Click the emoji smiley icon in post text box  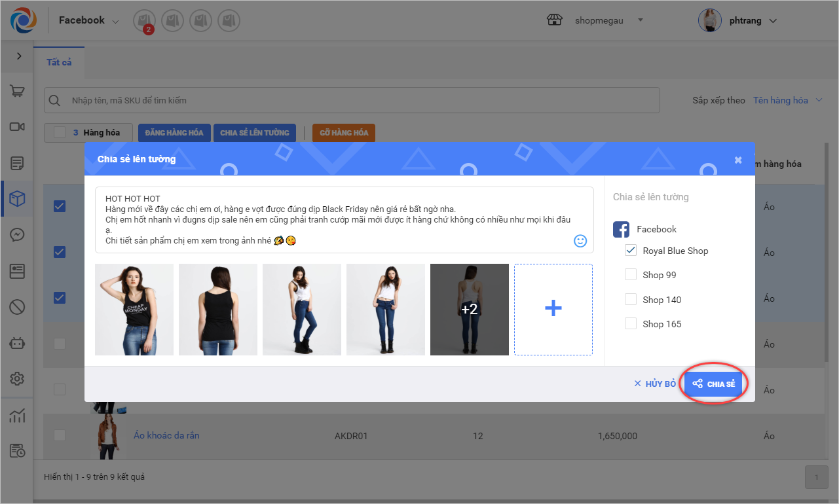(x=580, y=241)
